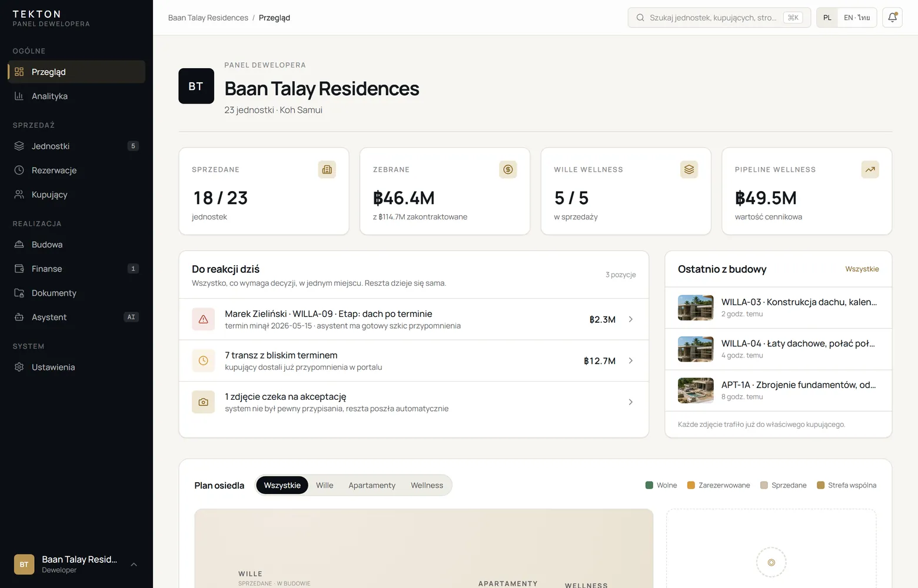The image size is (918, 588).
Task: Click the camera icon for zdjęcie row
Action: tap(203, 402)
